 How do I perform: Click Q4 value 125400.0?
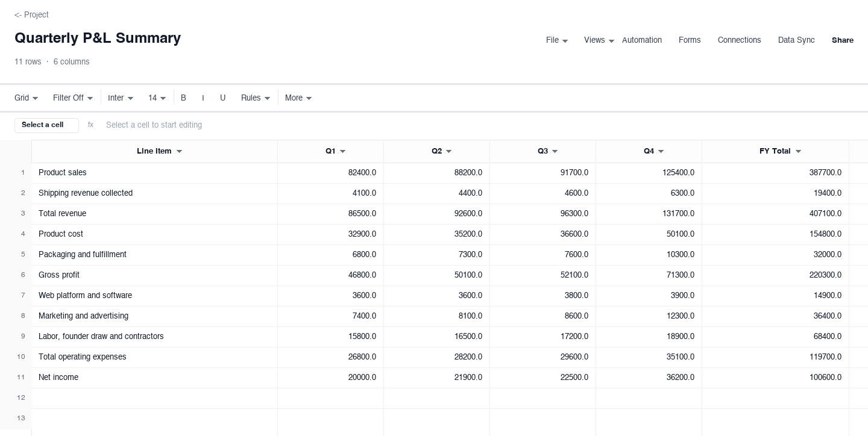[x=649, y=173]
